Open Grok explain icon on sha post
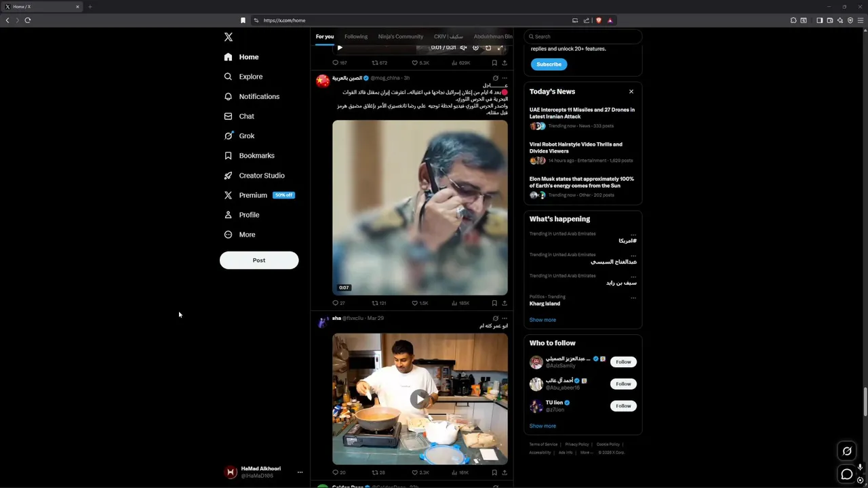This screenshot has width=868, height=488. pyautogui.click(x=495, y=318)
